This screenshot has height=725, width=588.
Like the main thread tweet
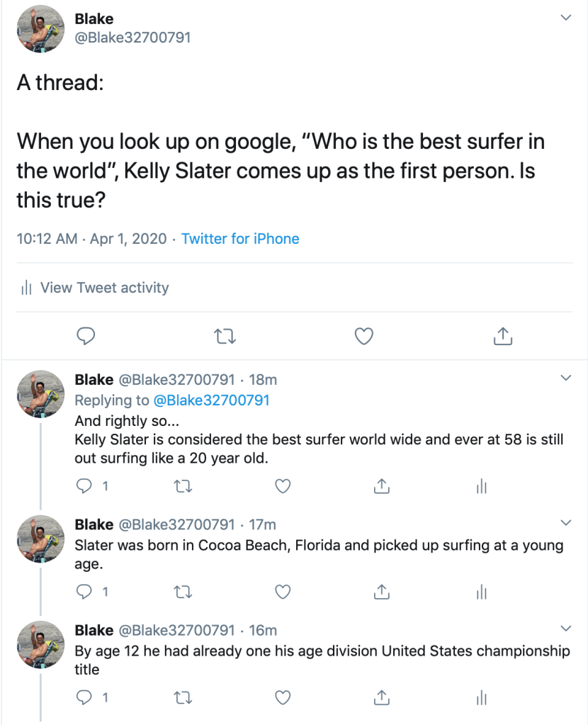click(363, 336)
